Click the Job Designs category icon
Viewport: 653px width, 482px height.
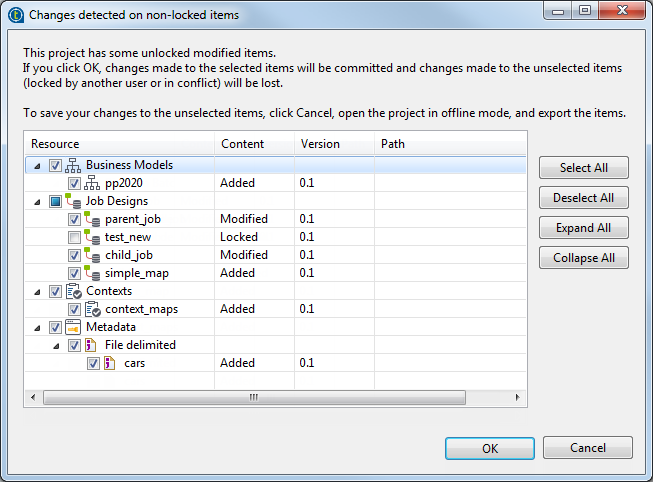click(74, 201)
